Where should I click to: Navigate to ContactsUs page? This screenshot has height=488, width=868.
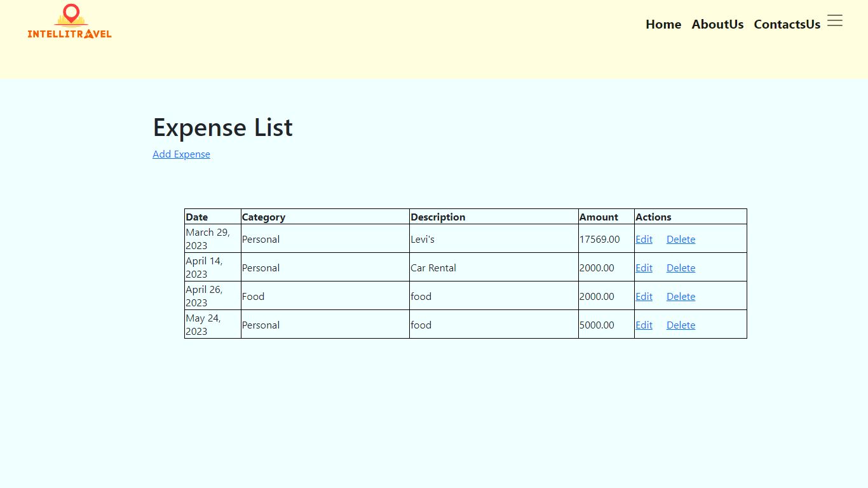787,24
